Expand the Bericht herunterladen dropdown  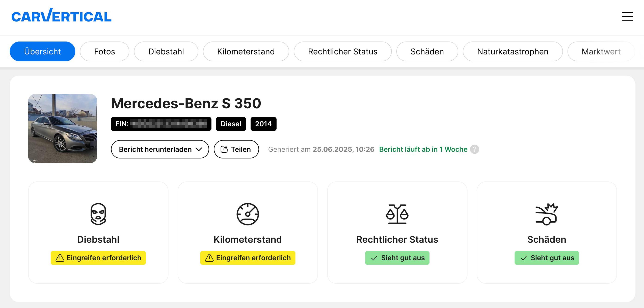pos(160,149)
